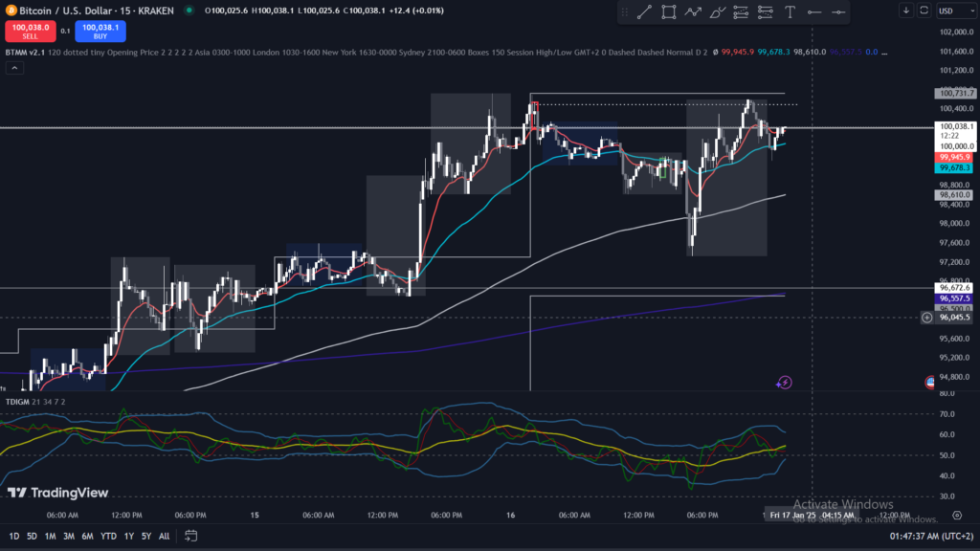Image resolution: width=980 pixels, height=551 pixels.
Task: Select the brush drawing tool
Action: click(717, 11)
